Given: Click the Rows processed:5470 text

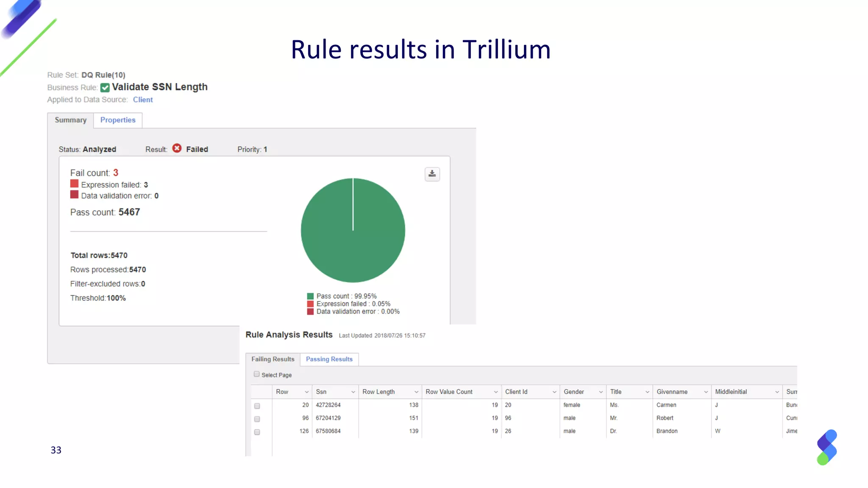Looking at the screenshot, I should tap(108, 269).
